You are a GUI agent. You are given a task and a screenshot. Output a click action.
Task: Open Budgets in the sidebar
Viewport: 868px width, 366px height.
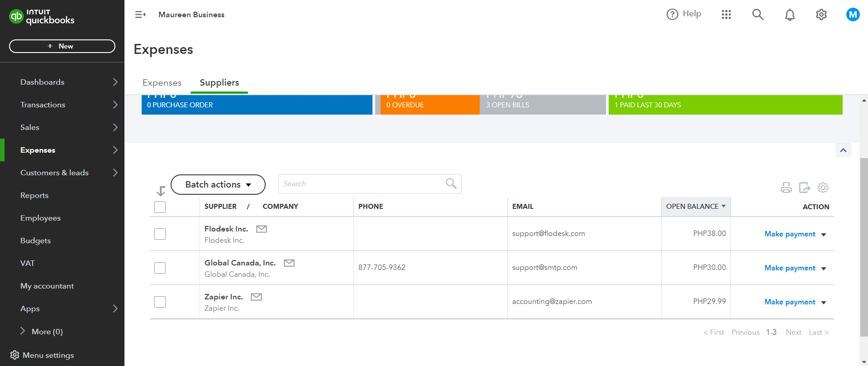35,241
